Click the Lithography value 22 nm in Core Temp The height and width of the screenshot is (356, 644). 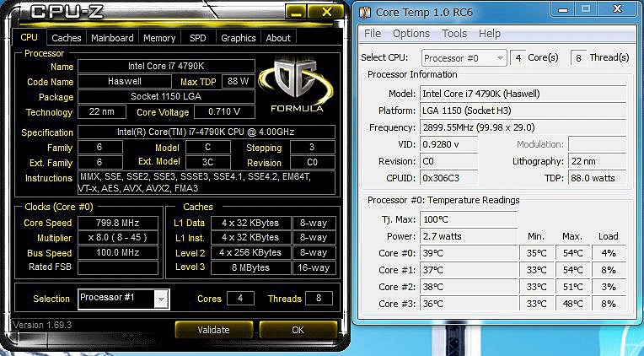(x=597, y=161)
